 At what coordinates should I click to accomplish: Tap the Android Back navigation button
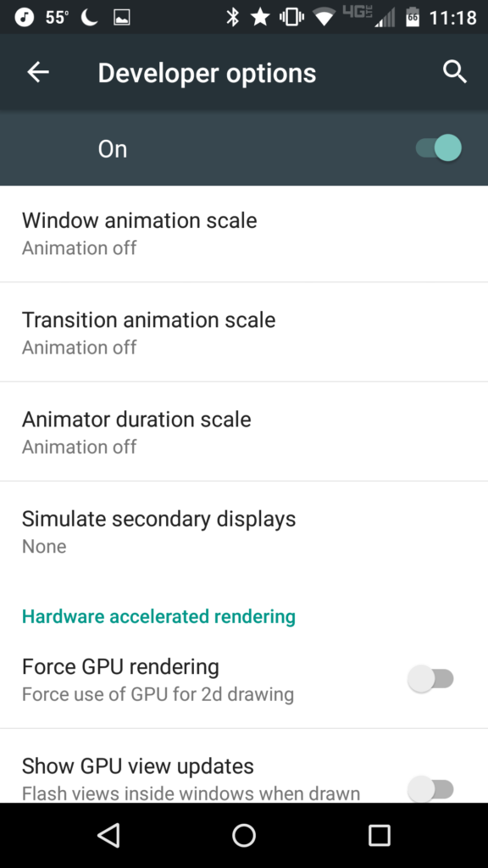click(x=108, y=835)
